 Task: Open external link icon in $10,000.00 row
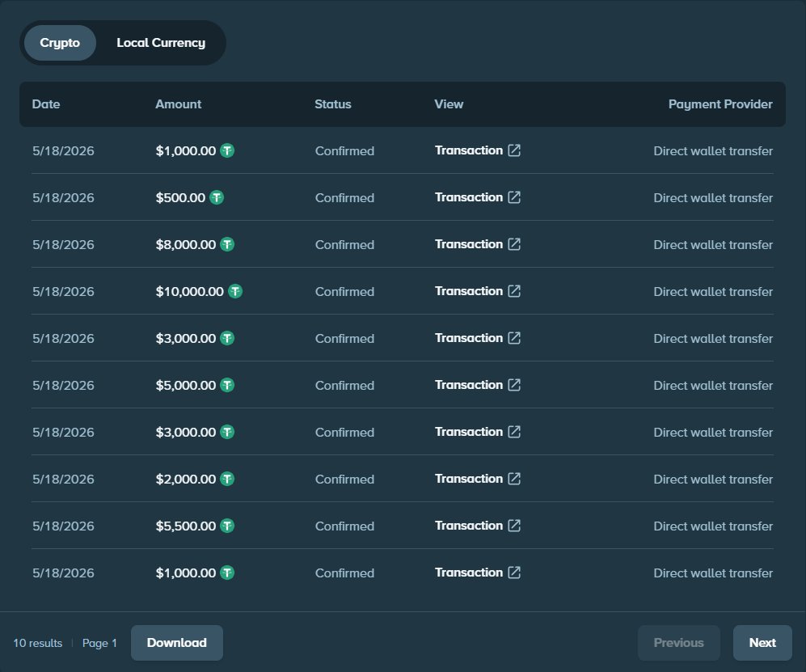coord(514,291)
